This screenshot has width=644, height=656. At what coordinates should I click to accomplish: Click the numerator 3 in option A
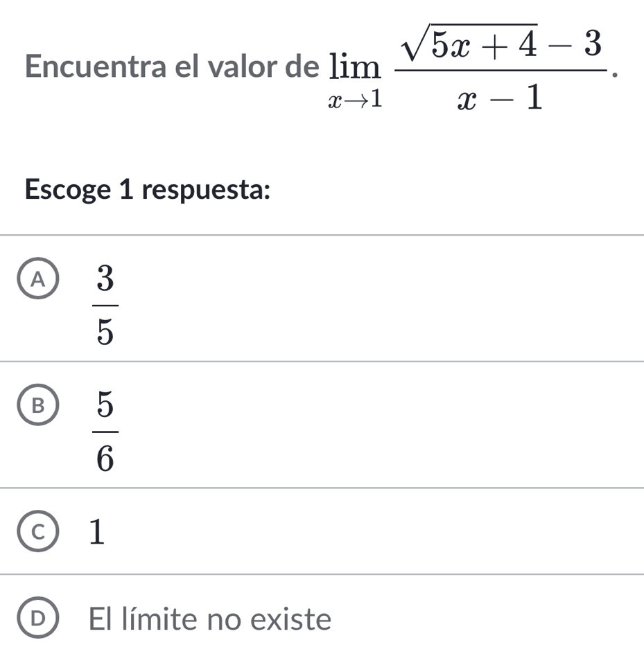(104, 280)
